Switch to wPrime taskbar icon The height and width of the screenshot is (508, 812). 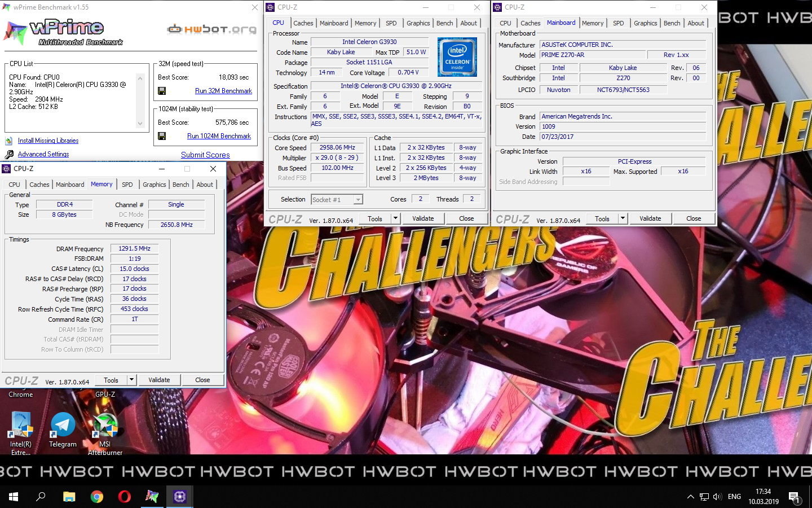click(152, 497)
